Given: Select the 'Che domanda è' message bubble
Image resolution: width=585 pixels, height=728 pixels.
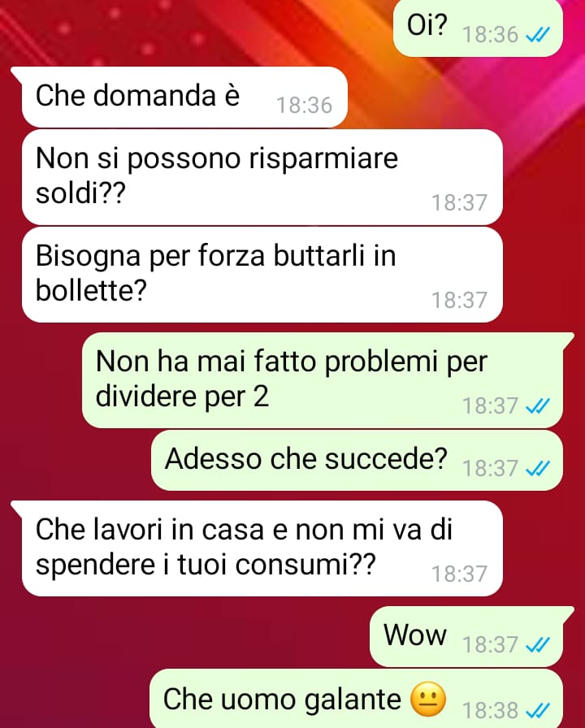Looking at the screenshot, I should (x=184, y=97).
